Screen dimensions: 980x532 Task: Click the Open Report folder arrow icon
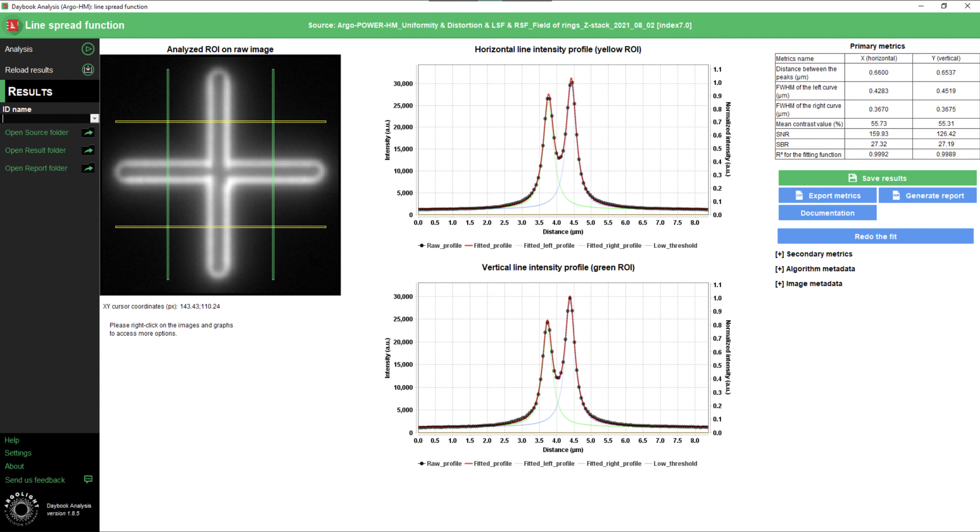click(88, 168)
